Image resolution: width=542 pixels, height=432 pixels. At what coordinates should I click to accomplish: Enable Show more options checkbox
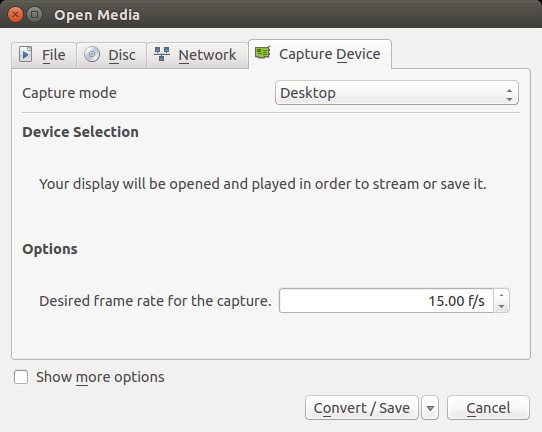(21, 377)
